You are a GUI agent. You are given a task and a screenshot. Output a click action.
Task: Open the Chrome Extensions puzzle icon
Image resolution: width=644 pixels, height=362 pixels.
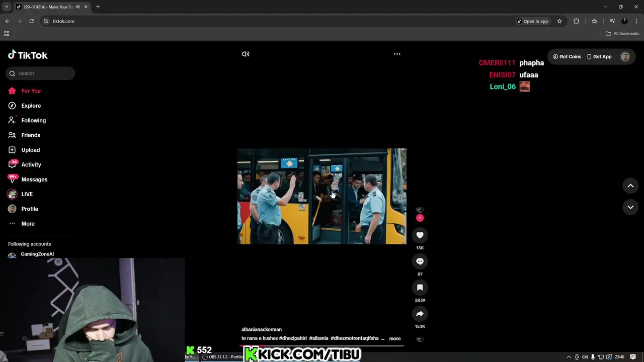pos(577,21)
